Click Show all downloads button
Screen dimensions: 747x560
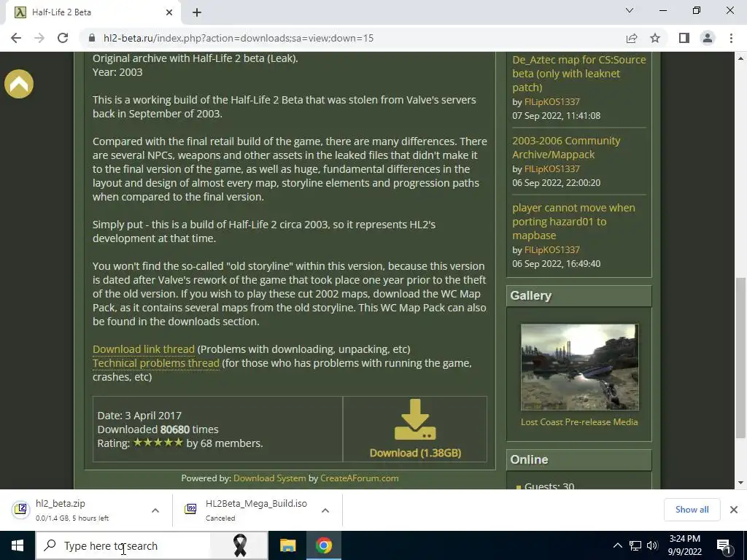692,510
